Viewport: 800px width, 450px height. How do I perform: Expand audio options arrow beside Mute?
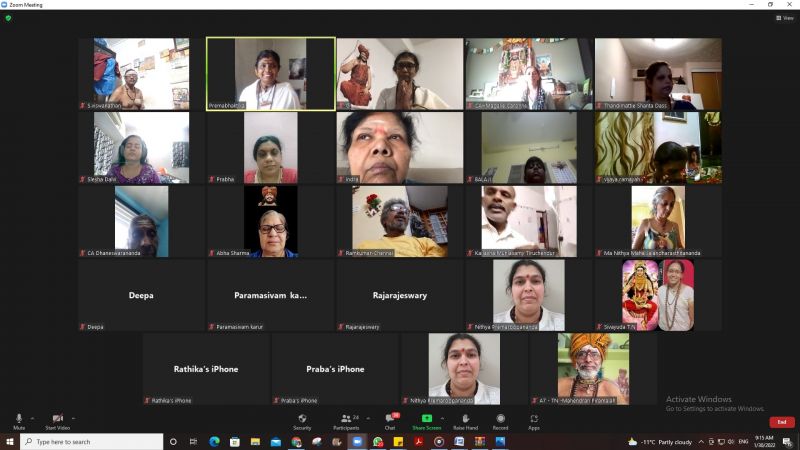click(32, 418)
